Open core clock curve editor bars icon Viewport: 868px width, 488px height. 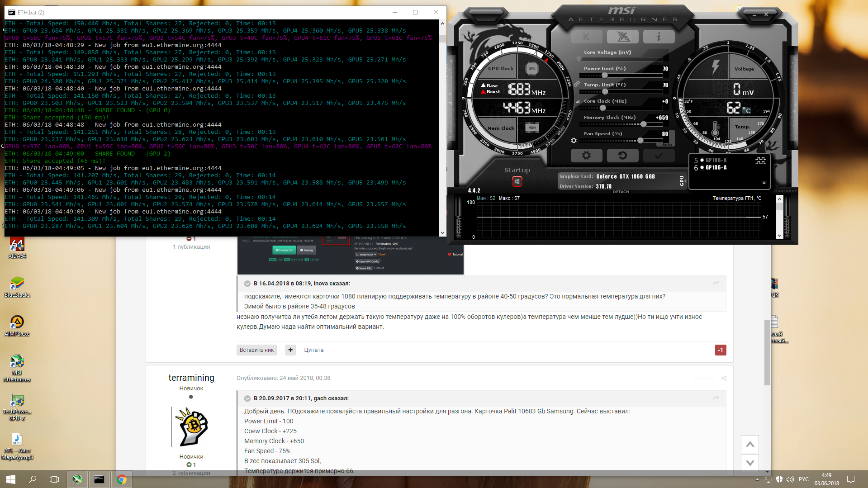click(x=578, y=102)
